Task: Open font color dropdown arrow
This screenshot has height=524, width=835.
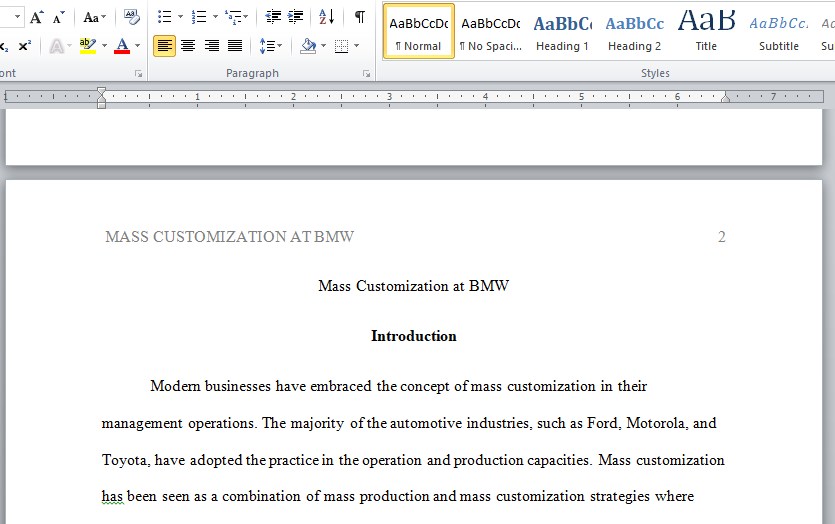Action: tap(137, 46)
